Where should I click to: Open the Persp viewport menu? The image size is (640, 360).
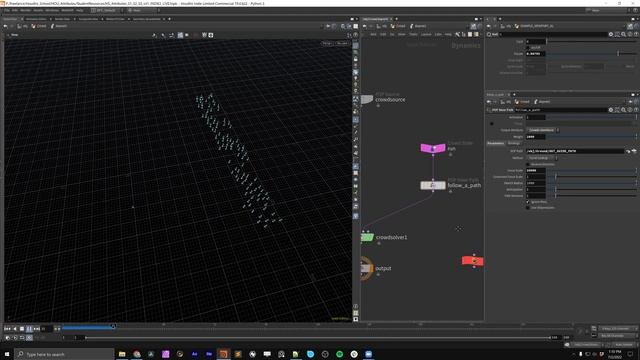327,43
